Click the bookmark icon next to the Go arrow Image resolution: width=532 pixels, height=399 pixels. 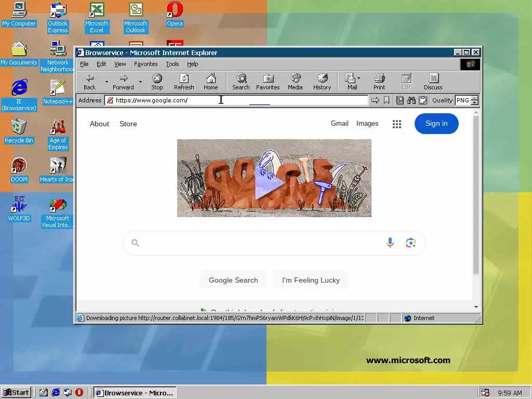coord(387,100)
